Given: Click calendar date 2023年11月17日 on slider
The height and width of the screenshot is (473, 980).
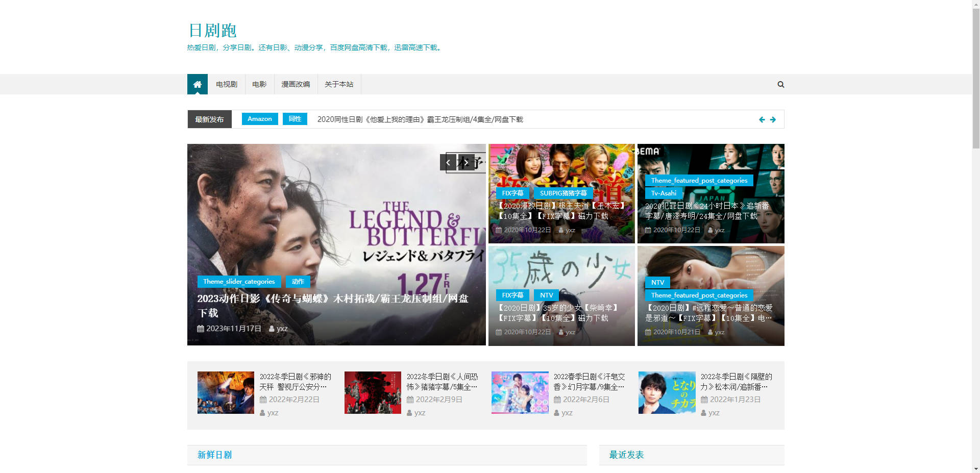Looking at the screenshot, I should (x=229, y=329).
